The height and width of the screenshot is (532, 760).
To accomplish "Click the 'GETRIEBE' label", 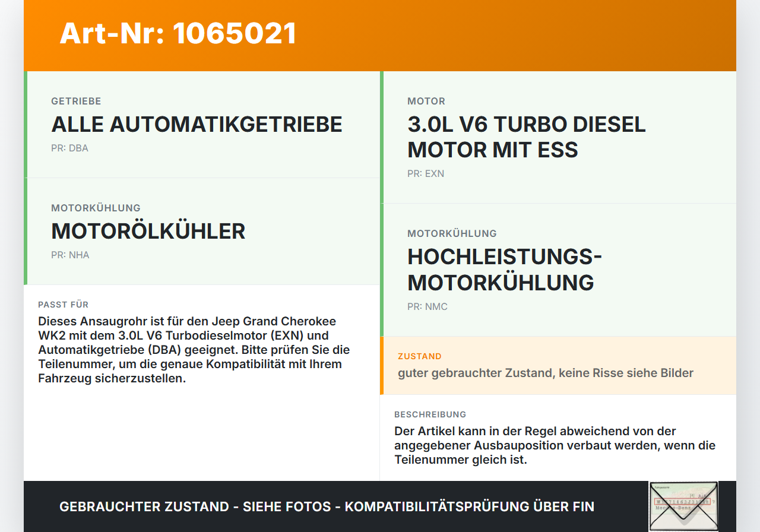I will (76, 102).
